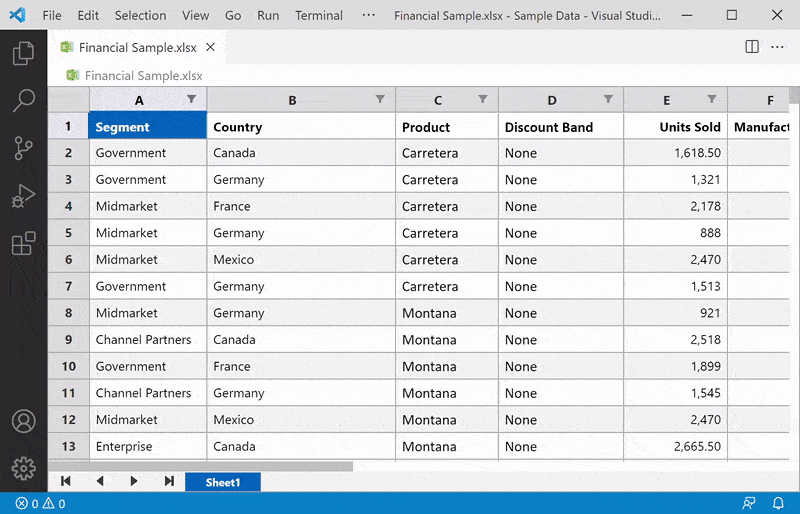Click the vertical scrollbar thumb
The image size is (800, 514).
(x=794, y=95)
